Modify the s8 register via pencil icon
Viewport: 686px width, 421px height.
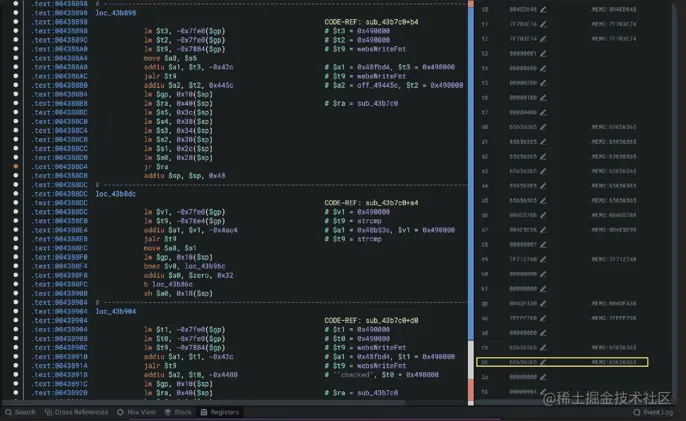click(543, 333)
